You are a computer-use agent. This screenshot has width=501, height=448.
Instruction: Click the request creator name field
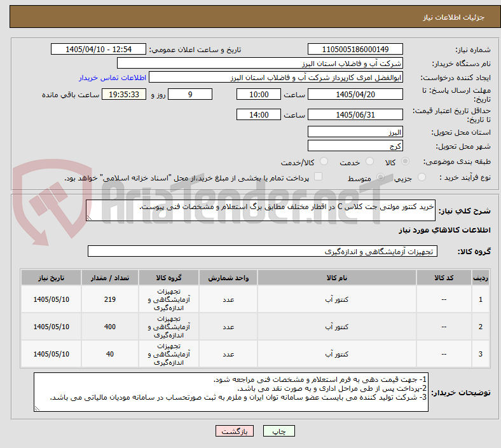coord(276,78)
